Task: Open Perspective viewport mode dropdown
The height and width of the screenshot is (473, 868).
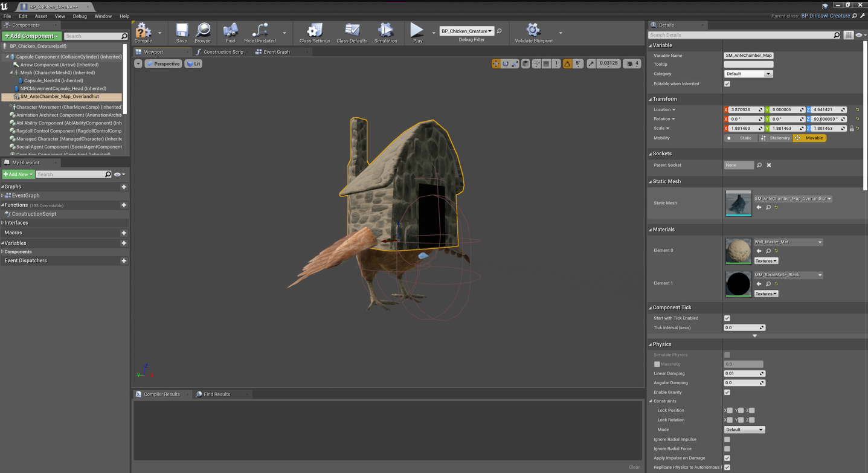Action: click(x=163, y=63)
